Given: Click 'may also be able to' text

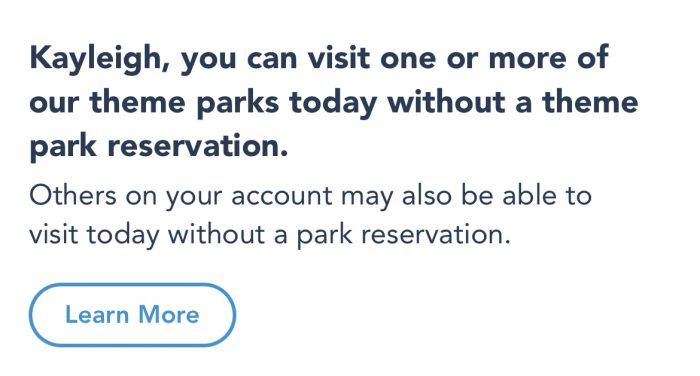Looking at the screenshot, I should pyautogui.click(x=467, y=197).
